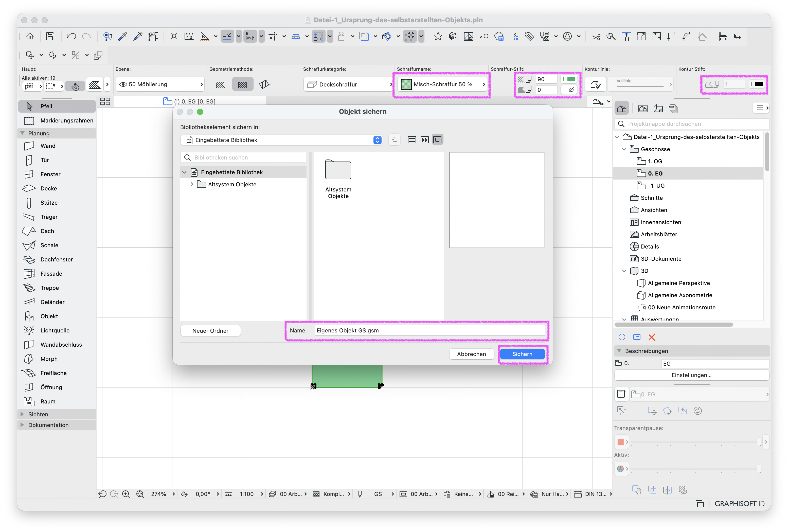Viewport: 788px width, 532px height.
Task: Open the 50 Möblierung layer dropdown
Action: 160,84
